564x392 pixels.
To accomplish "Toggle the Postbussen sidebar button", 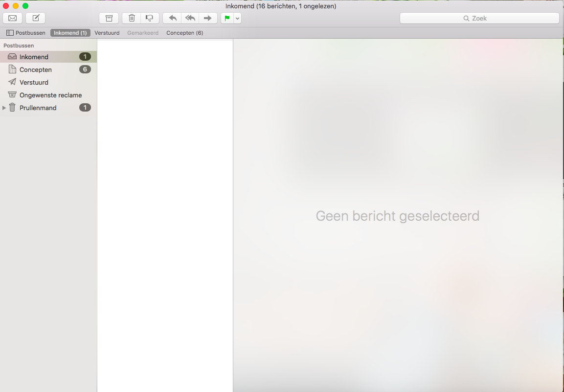I will pos(25,33).
